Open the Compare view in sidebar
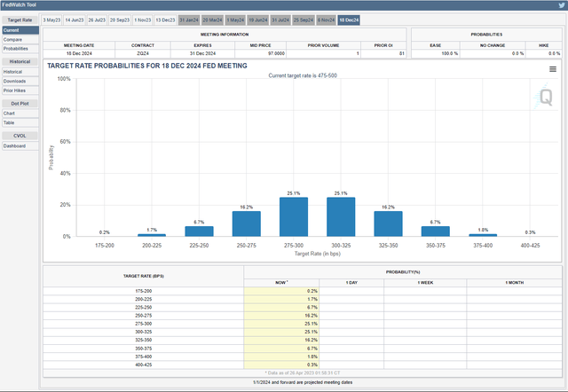568x392 pixels. click(13, 39)
